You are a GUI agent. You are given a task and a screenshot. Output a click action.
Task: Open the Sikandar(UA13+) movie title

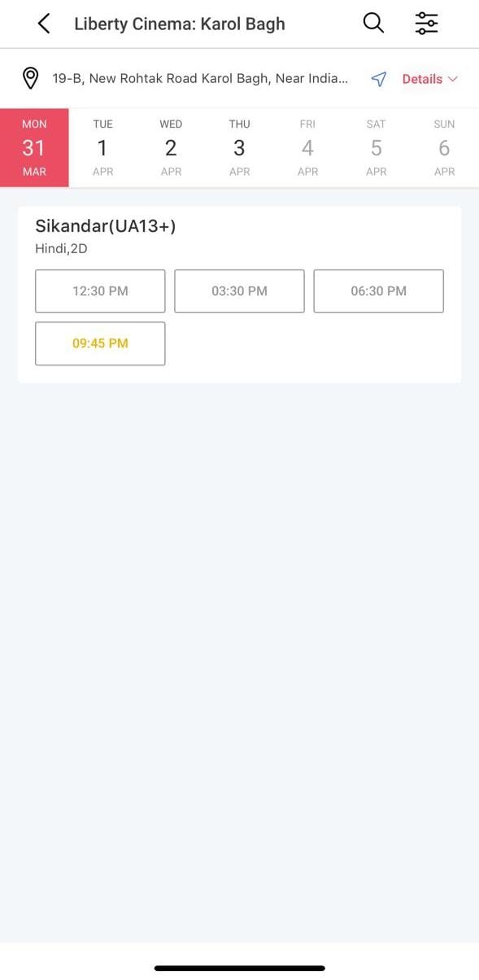coord(105,225)
